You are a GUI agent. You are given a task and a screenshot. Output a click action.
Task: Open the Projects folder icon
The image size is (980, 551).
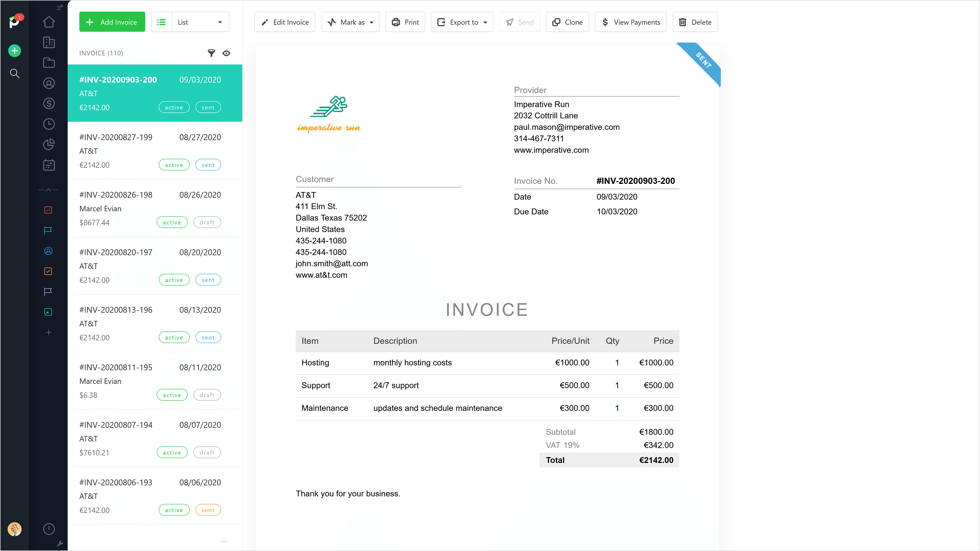pos(49,63)
